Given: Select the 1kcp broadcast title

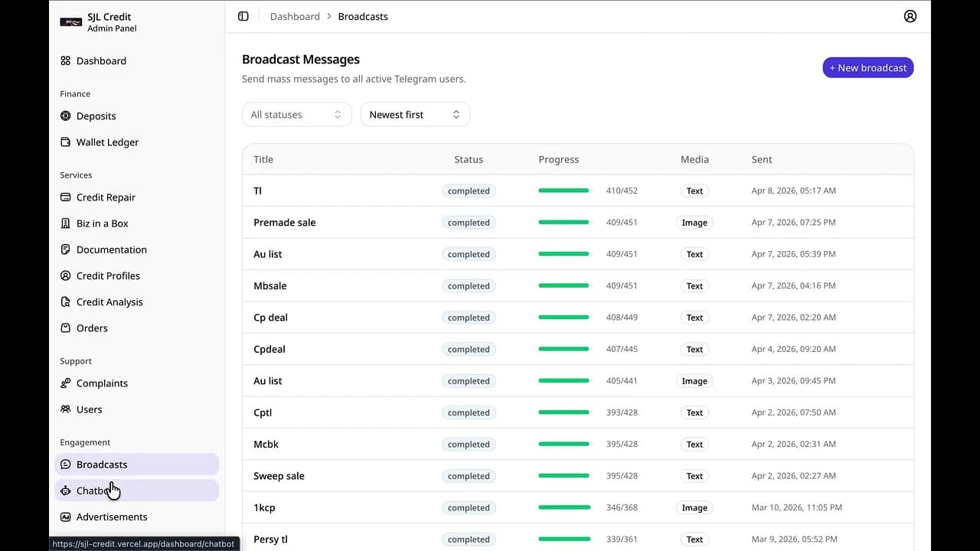Looking at the screenshot, I should pyautogui.click(x=264, y=507).
